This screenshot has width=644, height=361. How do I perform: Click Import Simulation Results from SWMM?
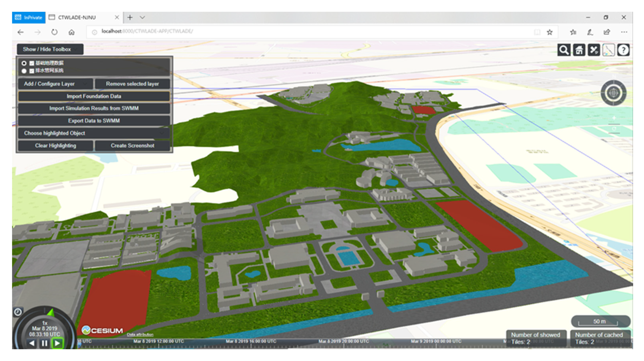tap(94, 108)
